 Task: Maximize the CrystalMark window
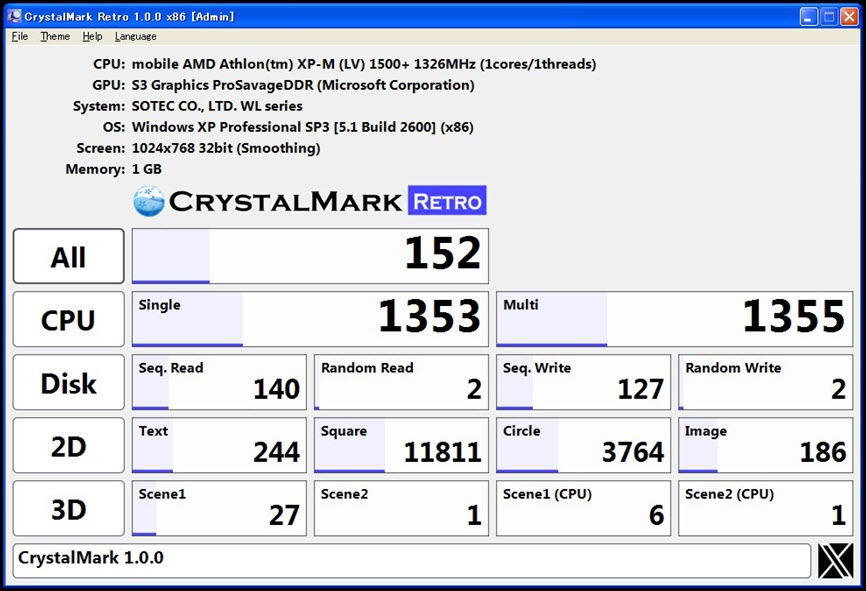point(829,17)
